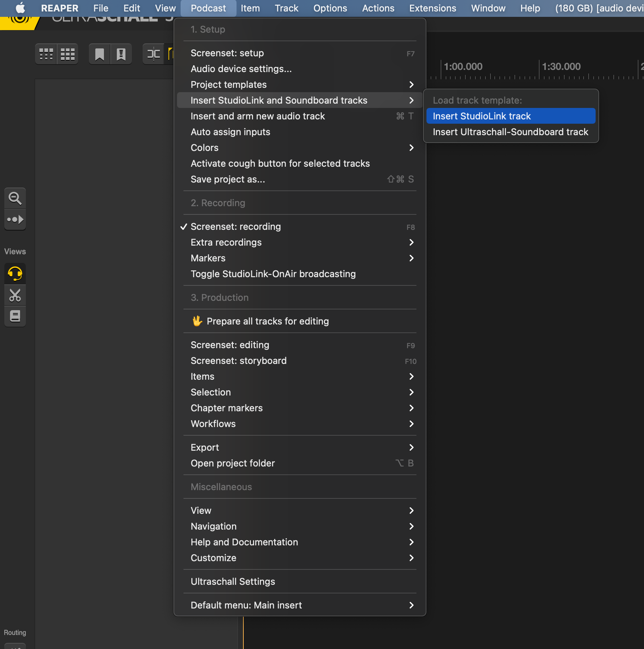Select Screenset: editing
Image resolution: width=644 pixels, height=649 pixels.
[300, 345]
